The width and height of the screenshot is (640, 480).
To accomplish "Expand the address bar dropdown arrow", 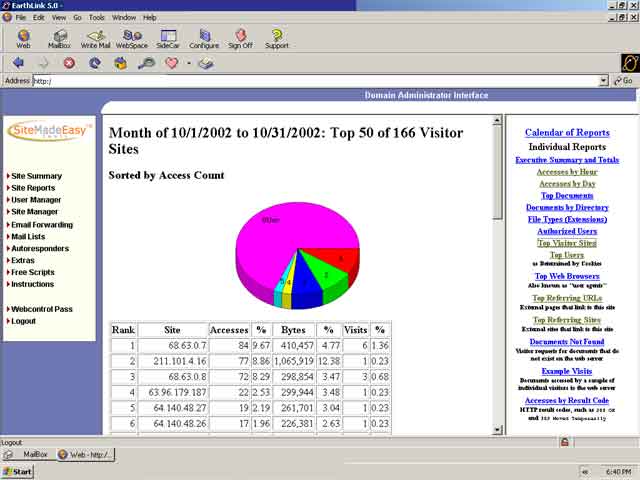I will click(603, 81).
